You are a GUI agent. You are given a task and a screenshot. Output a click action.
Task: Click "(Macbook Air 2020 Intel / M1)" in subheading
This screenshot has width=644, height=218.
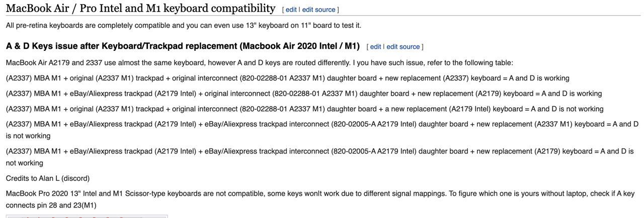(300, 46)
